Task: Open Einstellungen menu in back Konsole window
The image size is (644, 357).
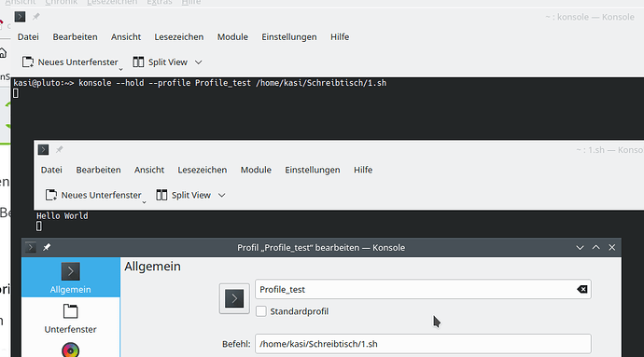Action: click(289, 37)
